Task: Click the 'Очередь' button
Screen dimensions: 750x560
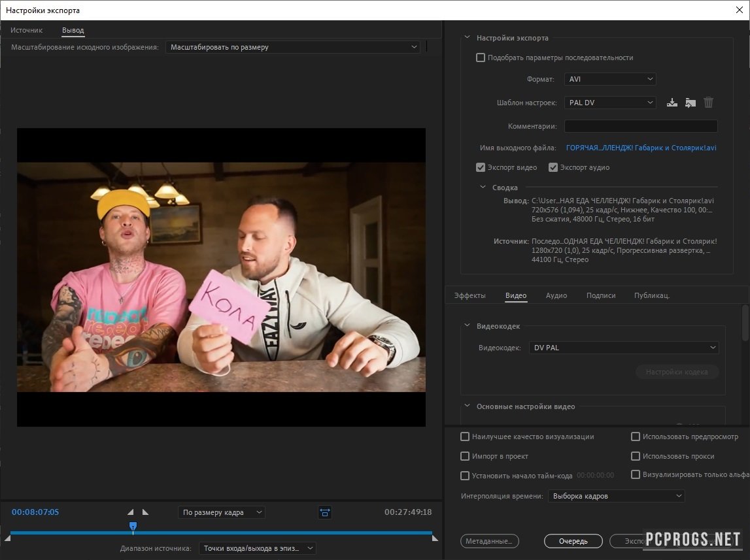Action: [x=573, y=541]
